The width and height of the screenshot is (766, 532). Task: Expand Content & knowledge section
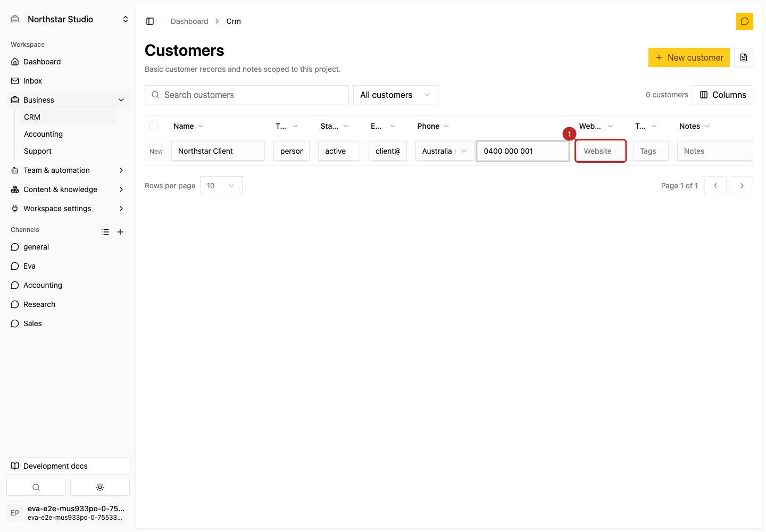[x=68, y=189]
